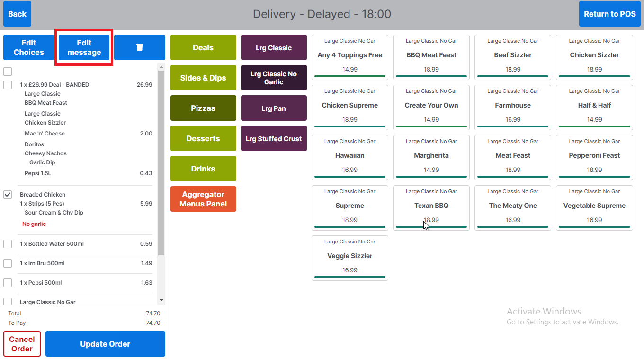Switch to the Lrg Classic tab
This screenshot has width=644, height=359.
tap(274, 47)
